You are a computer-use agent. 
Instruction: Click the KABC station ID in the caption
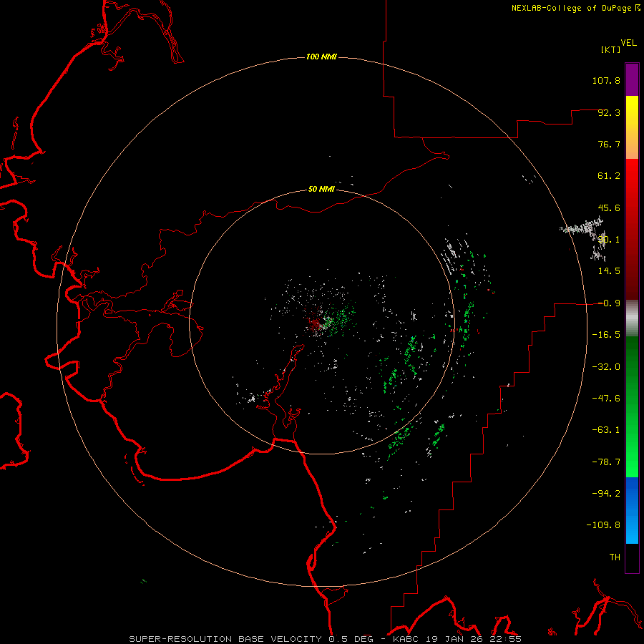point(407,639)
